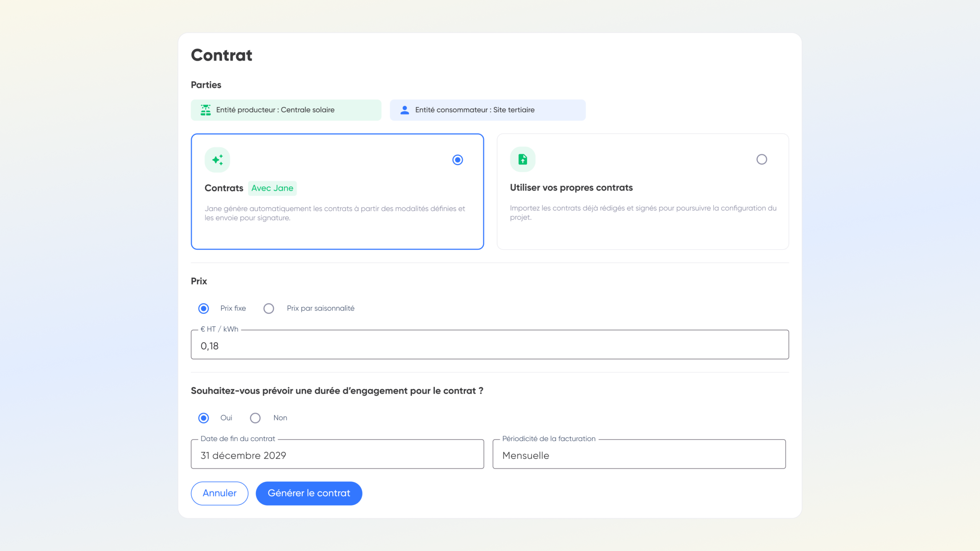Select Utiliser vos propres contrats radio button
Image resolution: width=980 pixels, height=551 pixels.
pyautogui.click(x=761, y=159)
